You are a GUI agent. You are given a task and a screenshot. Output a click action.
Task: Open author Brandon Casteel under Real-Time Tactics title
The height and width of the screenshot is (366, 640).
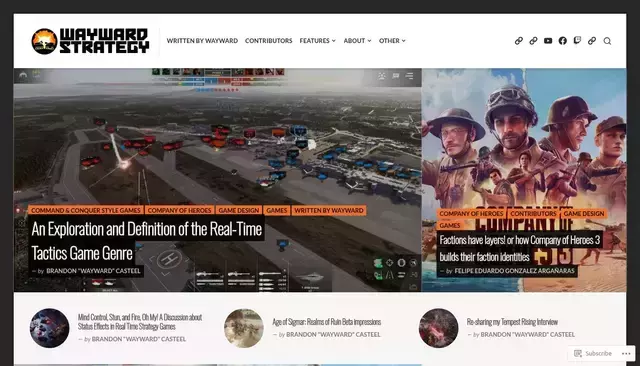tap(93, 271)
